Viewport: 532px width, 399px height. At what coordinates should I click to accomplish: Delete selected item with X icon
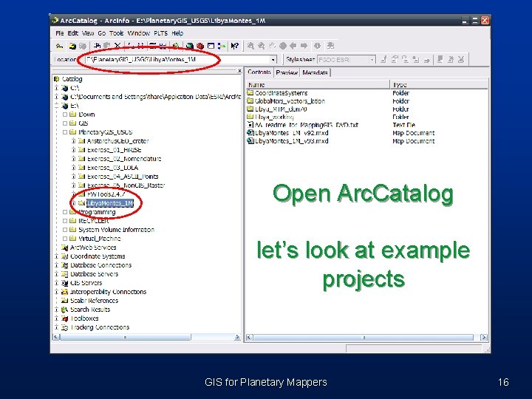117,46
